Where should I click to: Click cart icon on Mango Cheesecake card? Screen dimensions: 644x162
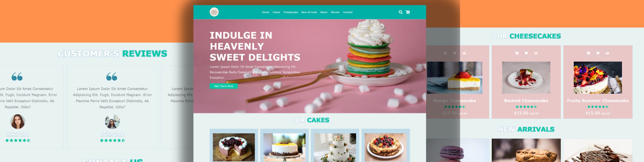click(445, 53)
